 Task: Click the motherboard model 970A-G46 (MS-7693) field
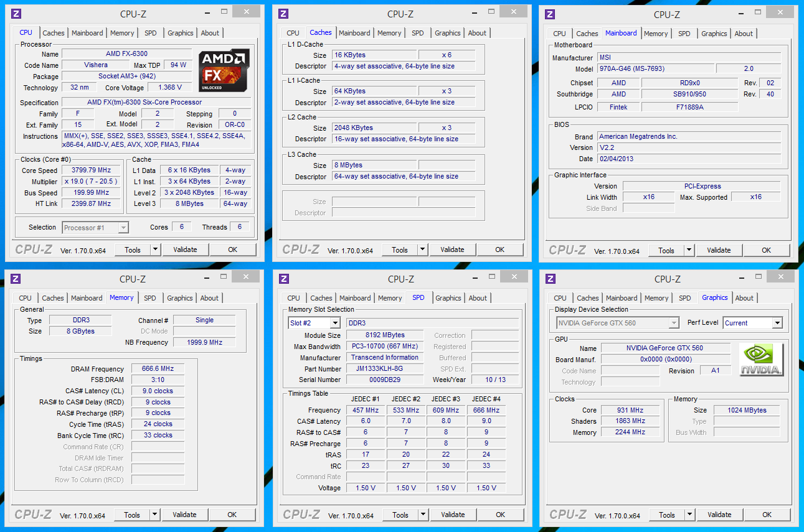(655, 68)
